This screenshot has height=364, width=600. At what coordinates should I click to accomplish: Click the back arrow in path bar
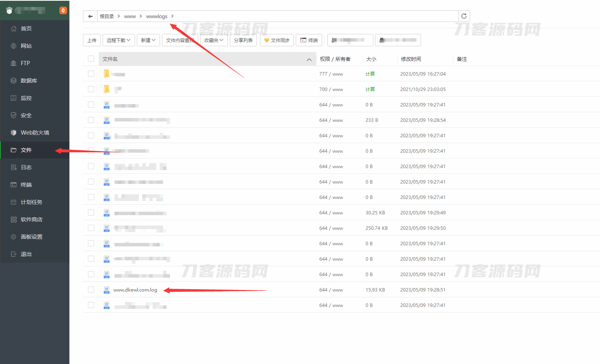pos(90,16)
